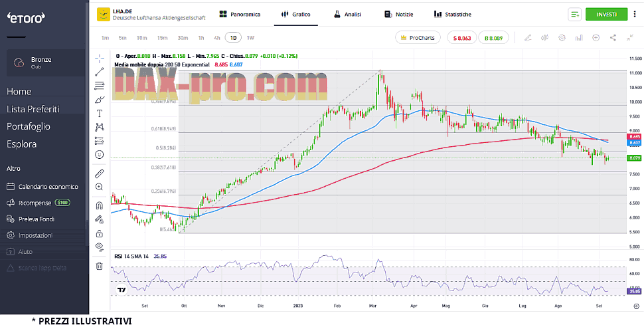Switch to the Notizie tab
644x327 pixels.
[x=399, y=15]
